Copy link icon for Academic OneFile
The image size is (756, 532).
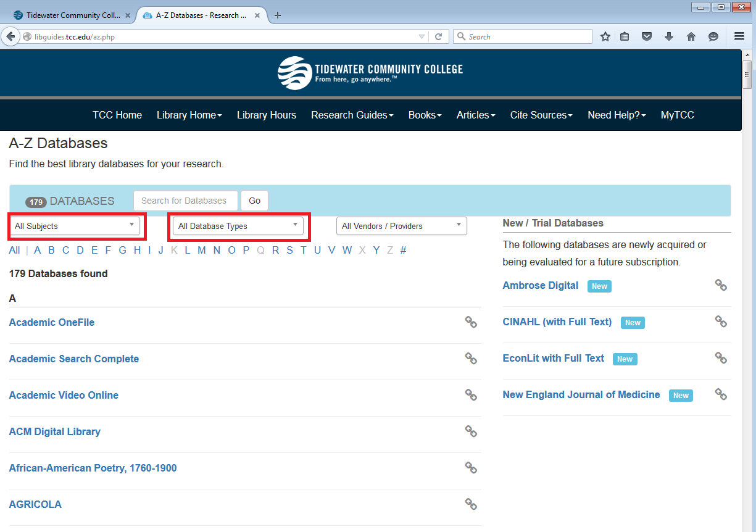coord(471,322)
